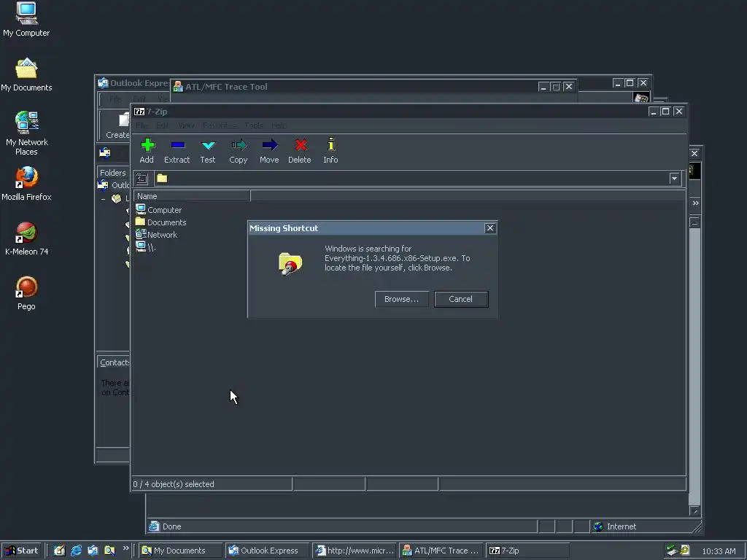Open the Tools menu in 7-Zip
Viewport: 747px width, 560px height.
[253, 125]
